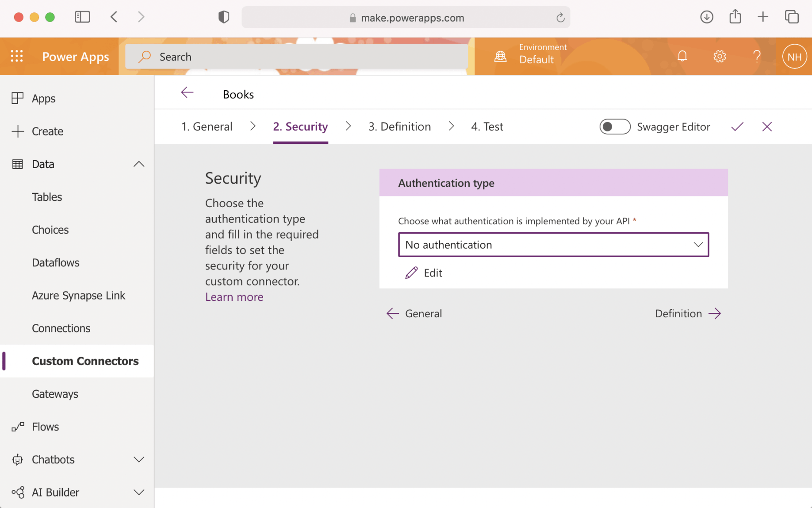The height and width of the screenshot is (508, 812).
Task: Open the settings gear icon
Action: [x=720, y=56]
